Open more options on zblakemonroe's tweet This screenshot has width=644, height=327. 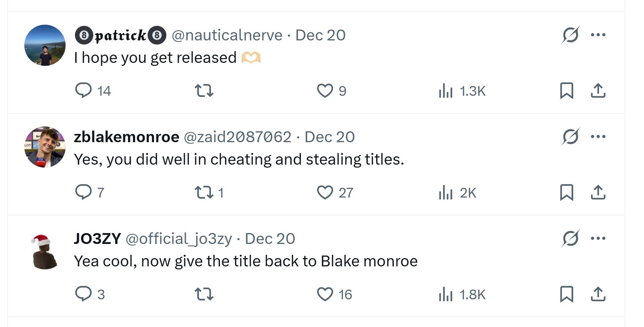coord(598,137)
